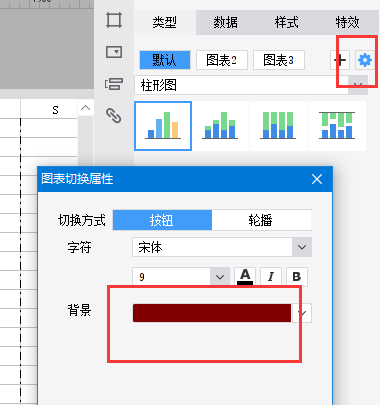Image resolution: width=380 pixels, height=405 pixels.
Task: Click the hyperlink chain icon in sidebar
Action: click(114, 116)
